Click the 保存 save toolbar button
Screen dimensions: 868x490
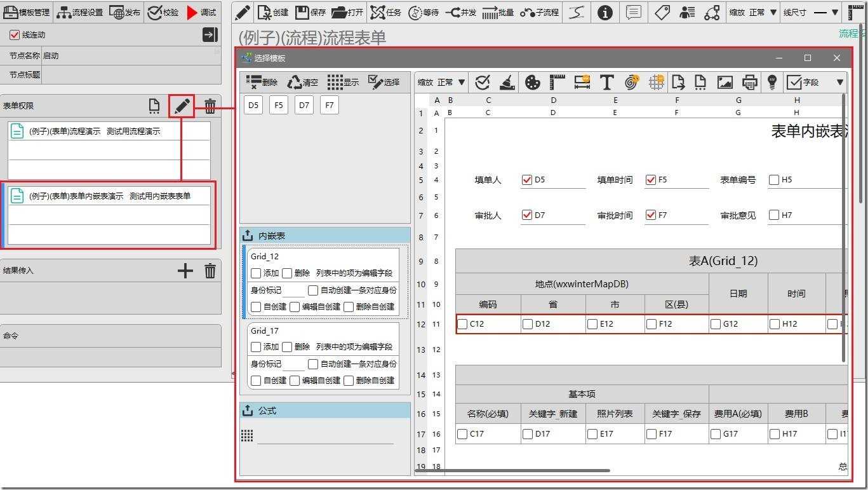tap(311, 12)
